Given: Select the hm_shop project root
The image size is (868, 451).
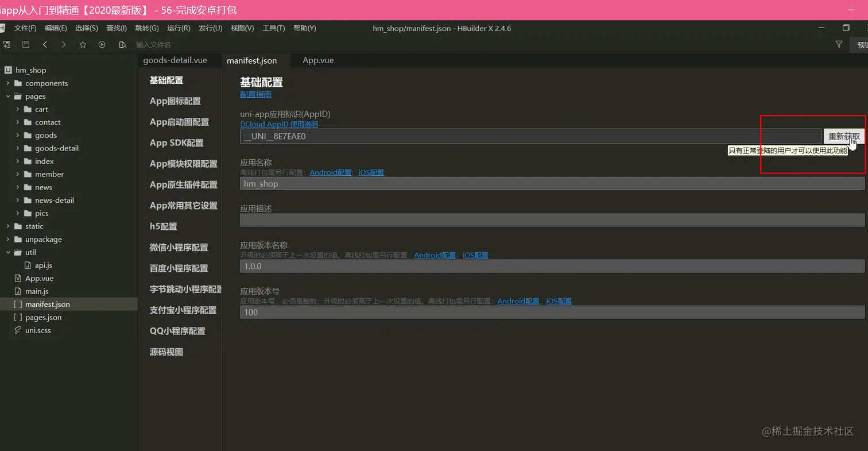Looking at the screenshot, I should point(30,70).
